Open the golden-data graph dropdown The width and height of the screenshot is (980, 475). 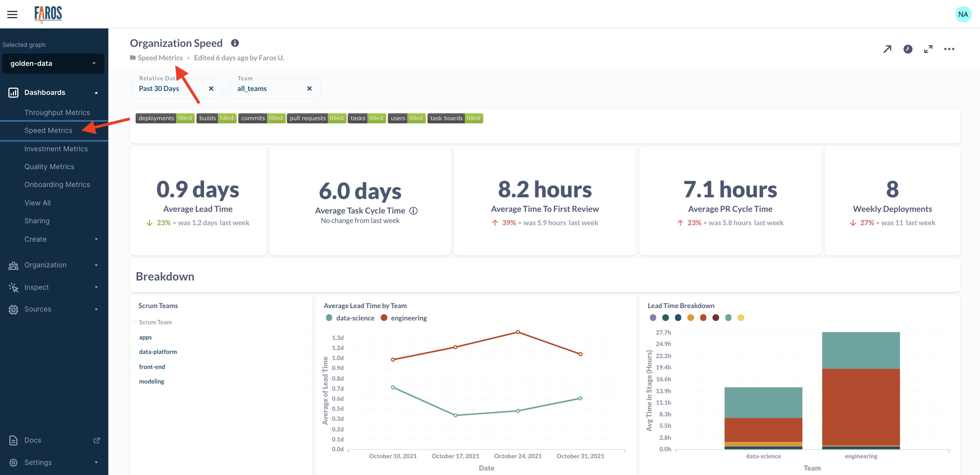[x=53, y=64]
